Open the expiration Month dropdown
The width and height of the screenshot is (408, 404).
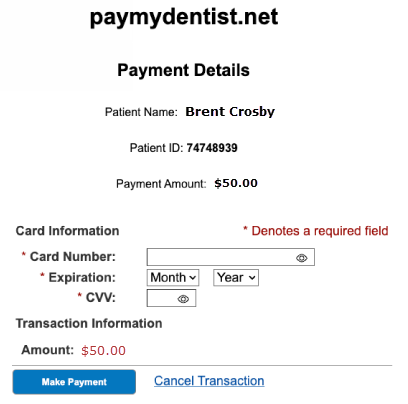[x=173, y=278]
